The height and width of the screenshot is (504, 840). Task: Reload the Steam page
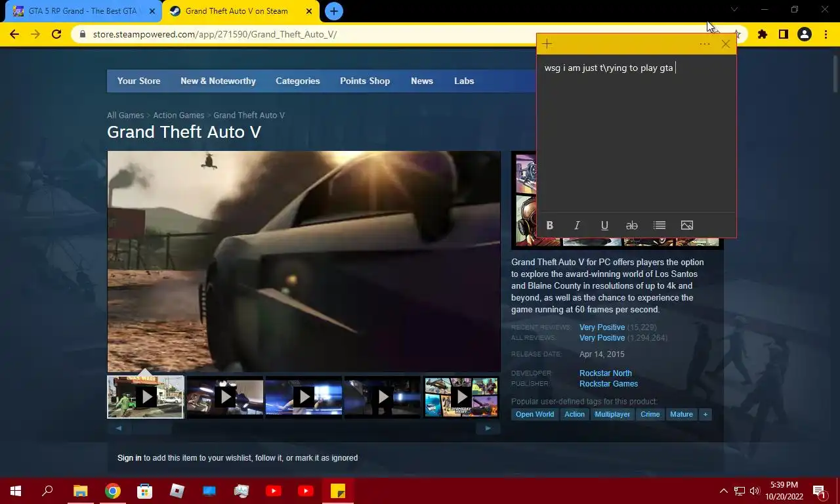tap(56, 34)
